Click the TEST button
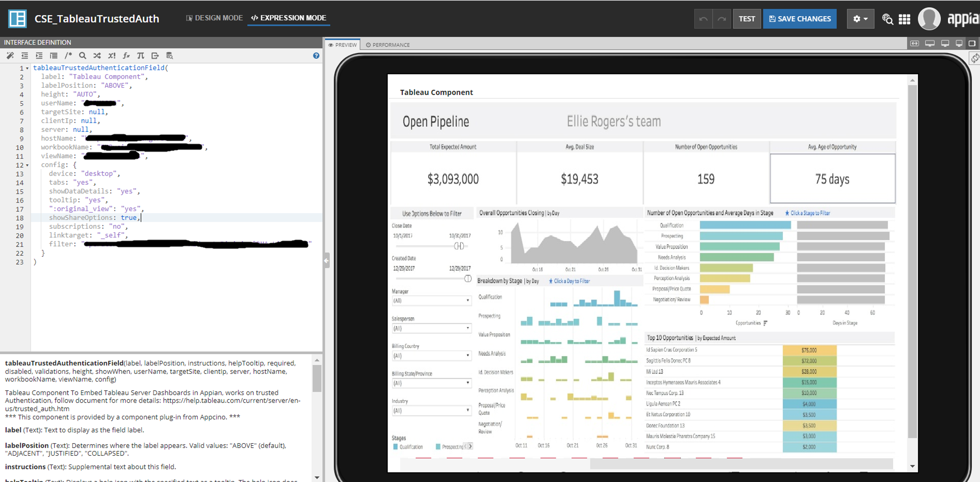 coord(746,19)
